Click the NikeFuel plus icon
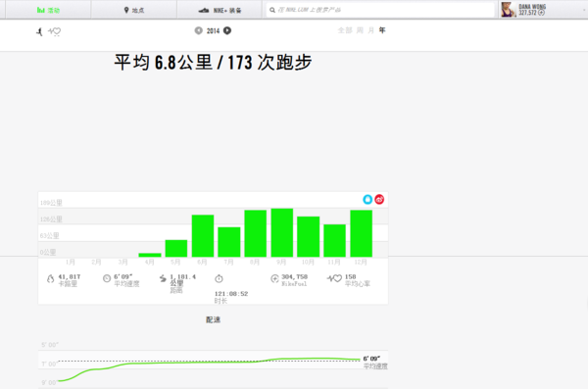The image size is (588, 389). 274,278
